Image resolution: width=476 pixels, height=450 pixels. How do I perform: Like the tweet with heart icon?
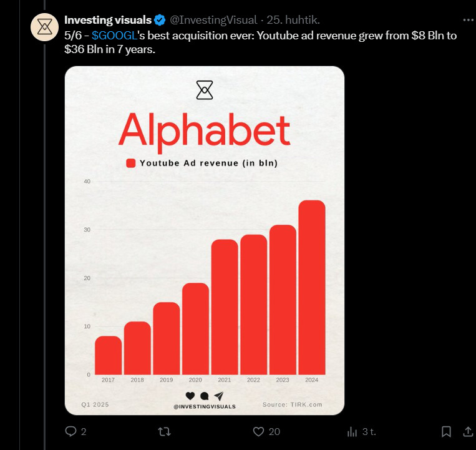pyautogui.click(x=258, y=431)
